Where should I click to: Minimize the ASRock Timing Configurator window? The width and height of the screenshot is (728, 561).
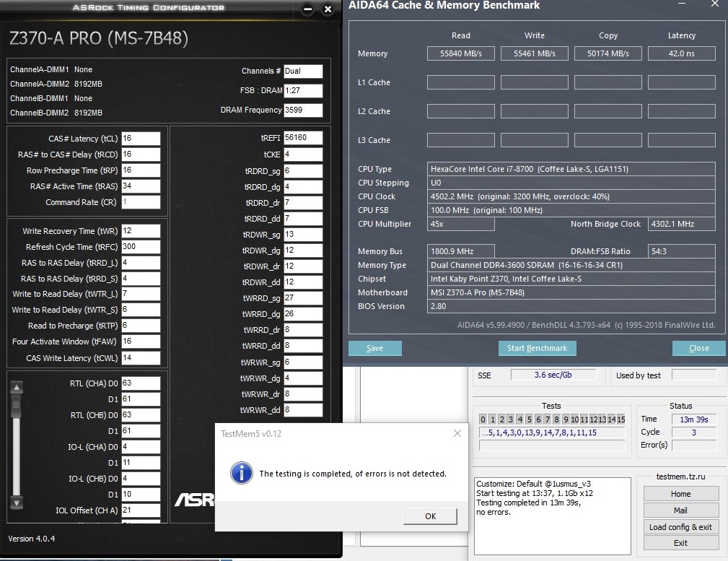point(307,9)
